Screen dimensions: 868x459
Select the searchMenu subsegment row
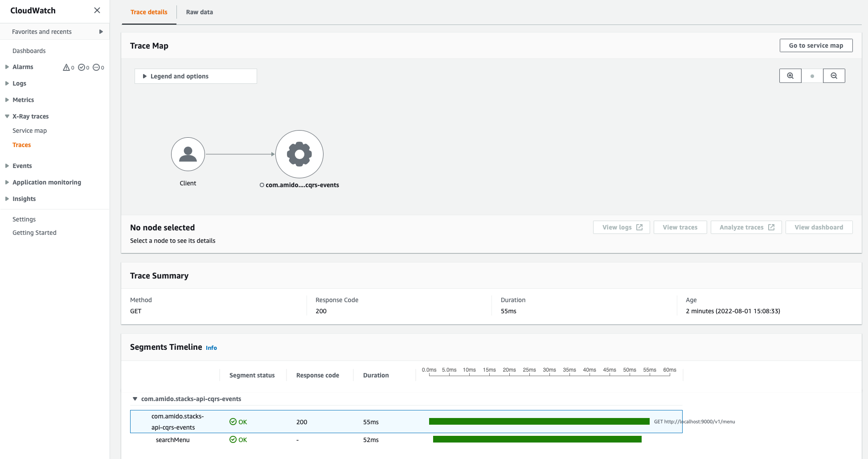[406, 440]
